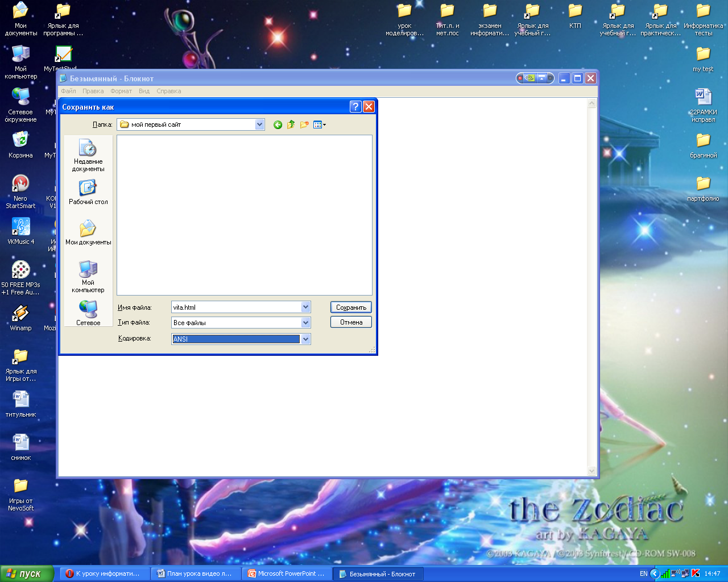Viewport: 728px width, 582px height.
Task: Open the Справка menu in Notepad
Action: point(169,91)
